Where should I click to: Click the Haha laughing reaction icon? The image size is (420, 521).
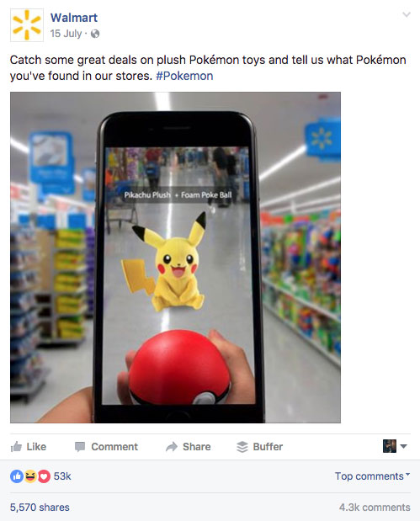30,476
